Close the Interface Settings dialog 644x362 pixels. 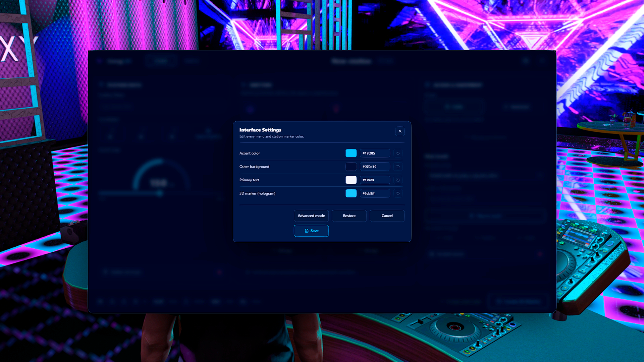click(x=400, y=131)
